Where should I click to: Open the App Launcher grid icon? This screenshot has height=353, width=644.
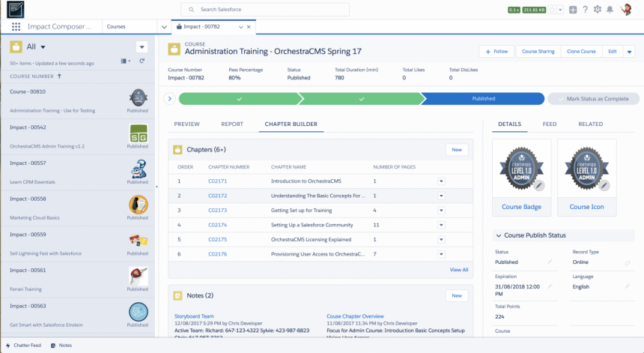point(16,26)
